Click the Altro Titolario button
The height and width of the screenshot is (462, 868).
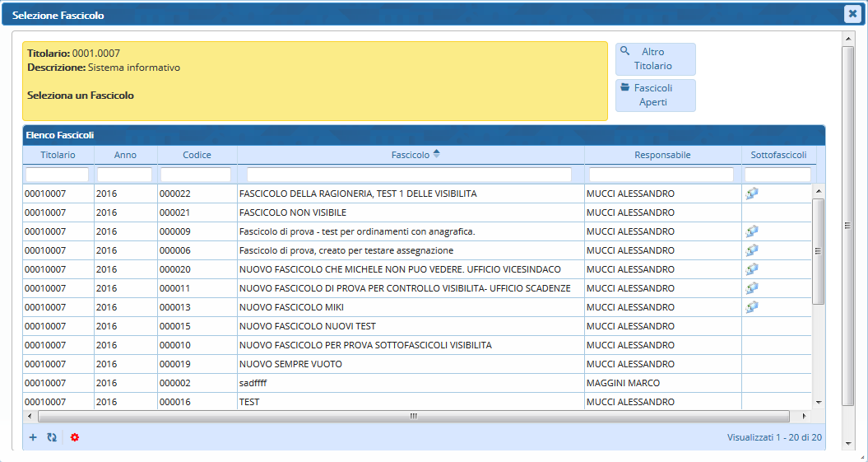[655, 58]
